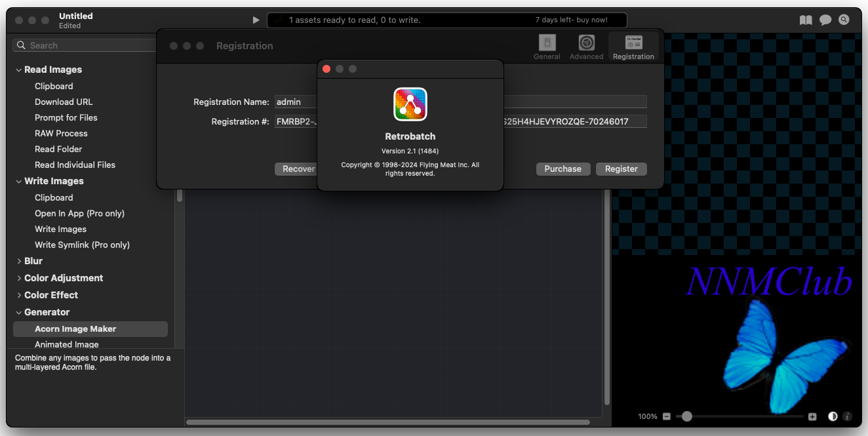Click the Retrobatch app icon in About window

click(x=410, y=104)
